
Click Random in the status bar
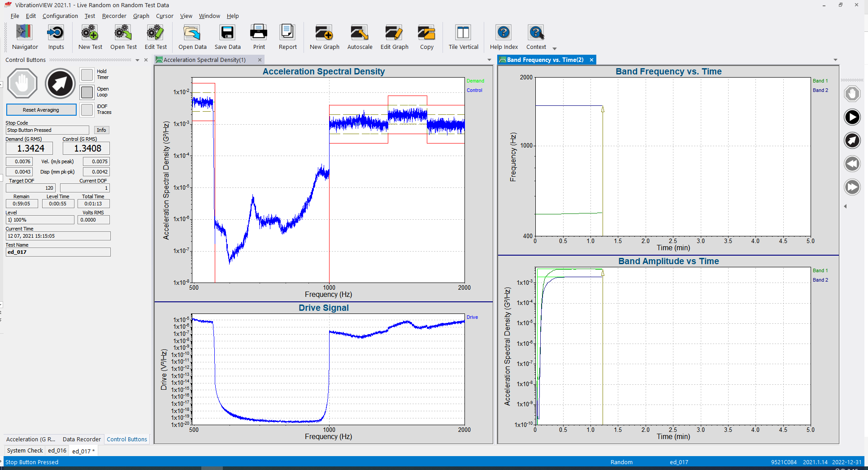(621, 462)
